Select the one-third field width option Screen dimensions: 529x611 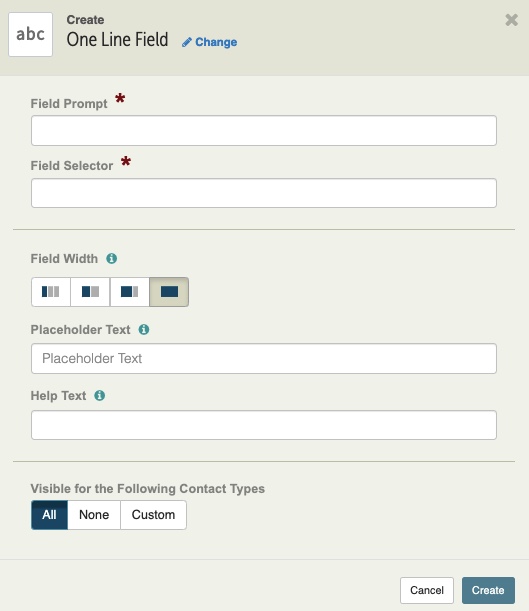[51, 292]
